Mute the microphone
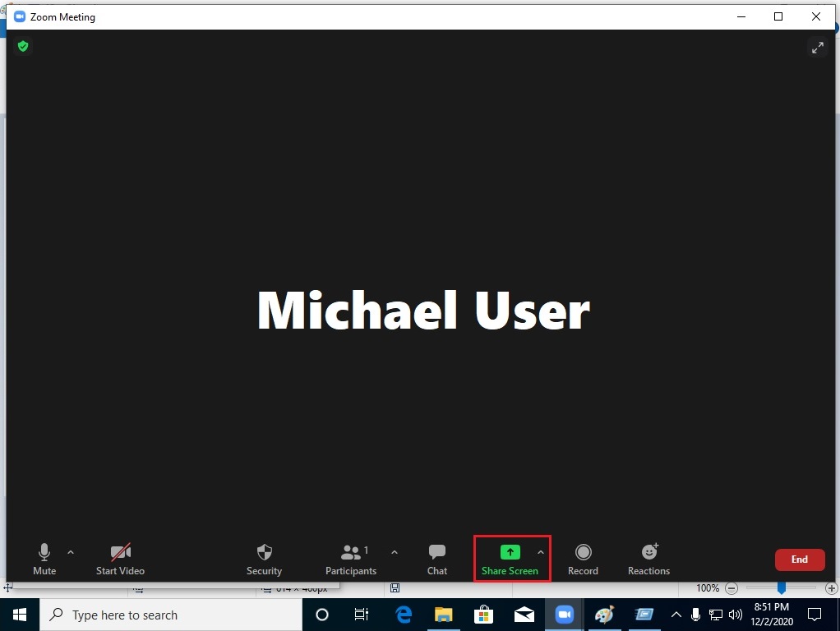840x631 pixels. click(44, 559)
